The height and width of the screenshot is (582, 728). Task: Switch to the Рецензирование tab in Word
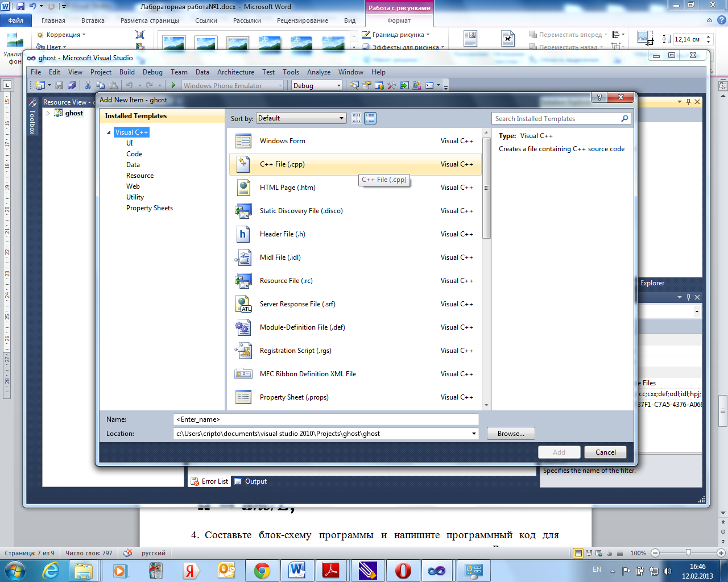[303, 20]
